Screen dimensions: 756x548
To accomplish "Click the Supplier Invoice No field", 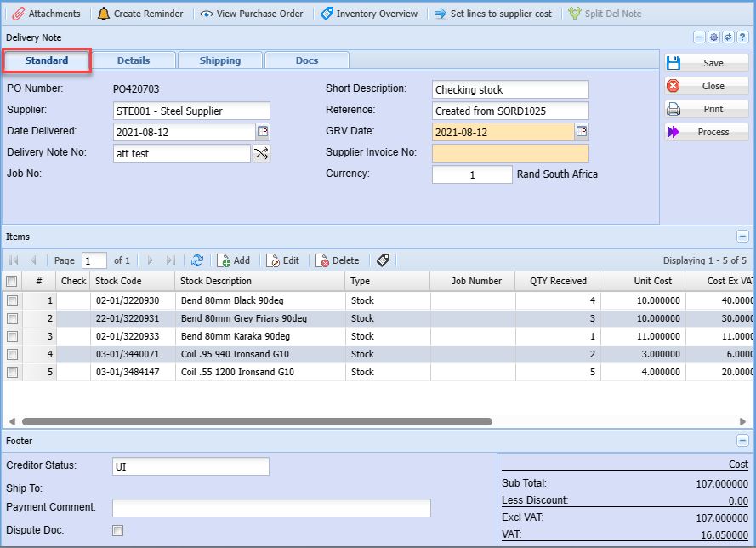I will [x=510, y=153].
